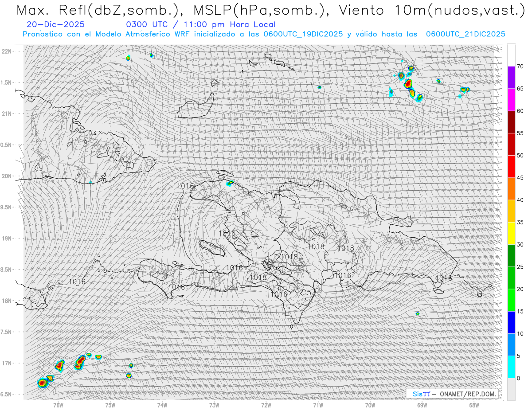Screen dimensions: 532x411
Task: Select the magenta 60-65 dBZ colorbar segment
Action: (x=511, y=100)
